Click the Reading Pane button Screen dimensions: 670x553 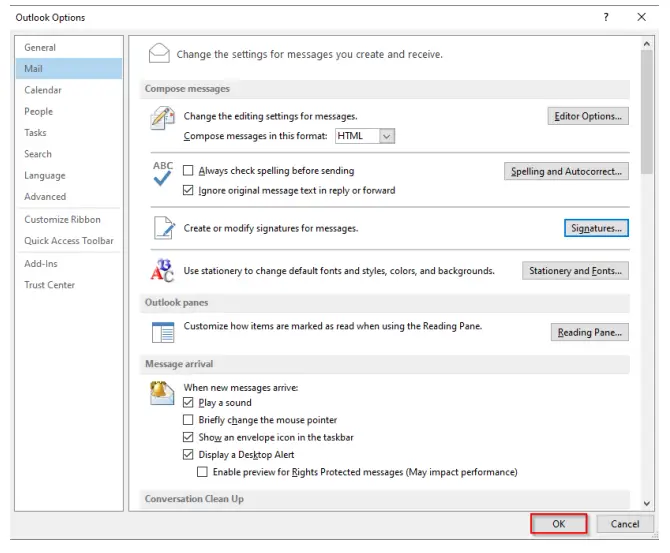pos(589,332)
